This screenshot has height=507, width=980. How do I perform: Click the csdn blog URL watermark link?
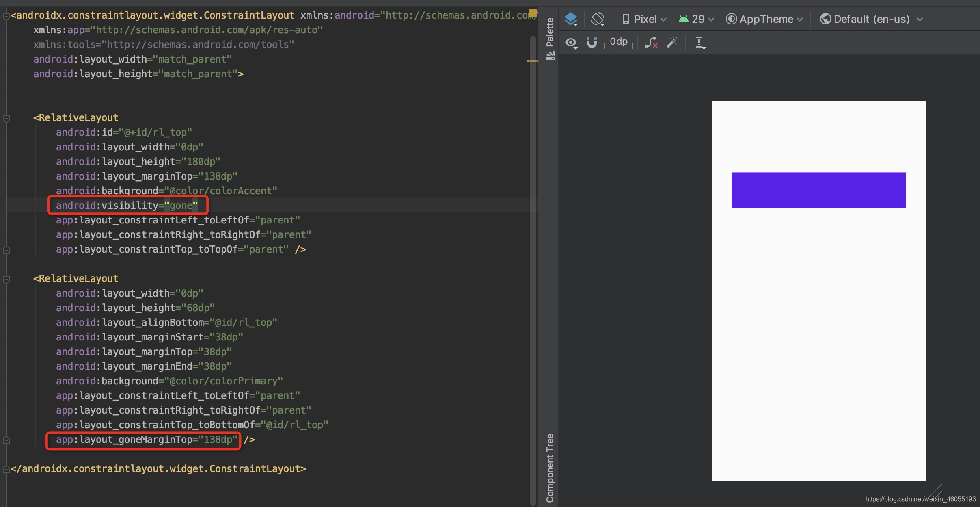920,499
